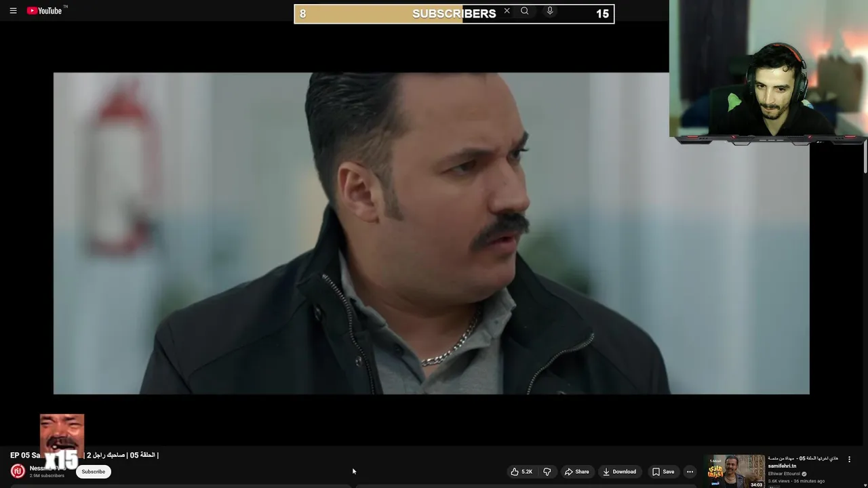
Task: Click the main video player
Action: click(x=431, y=233)
